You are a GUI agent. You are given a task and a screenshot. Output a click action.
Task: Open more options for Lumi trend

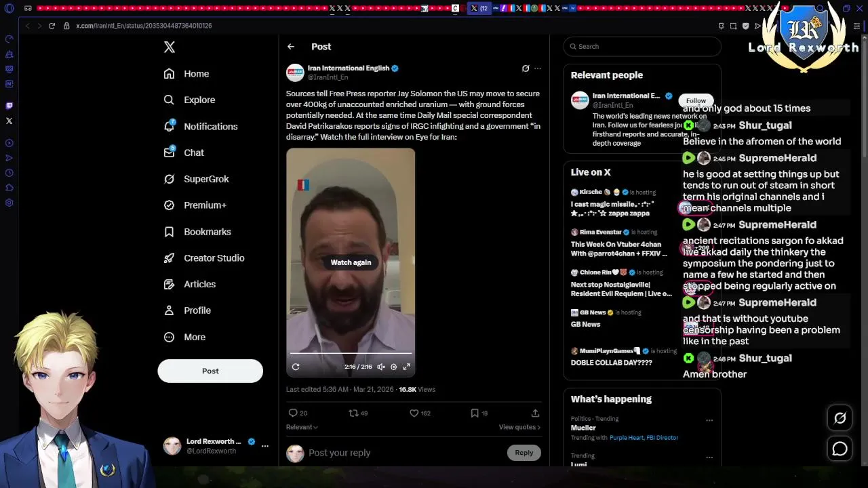tap(709, 457)
